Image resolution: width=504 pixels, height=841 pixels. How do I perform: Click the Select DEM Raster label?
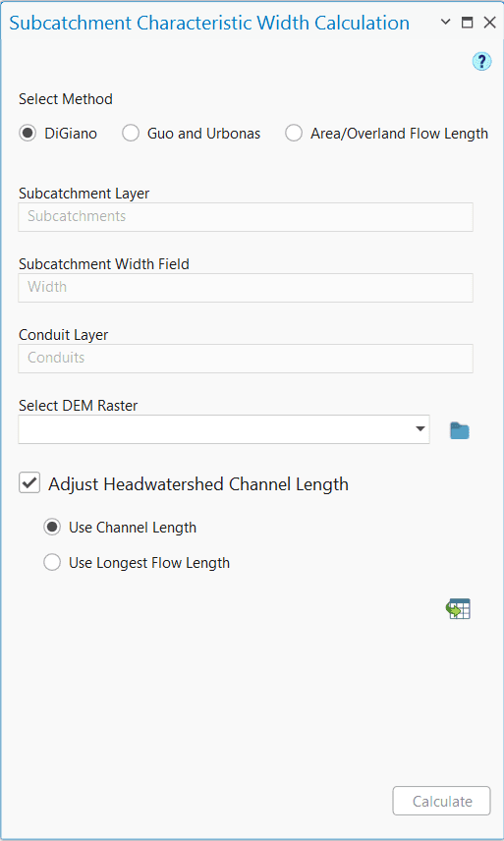click(79, 406)
